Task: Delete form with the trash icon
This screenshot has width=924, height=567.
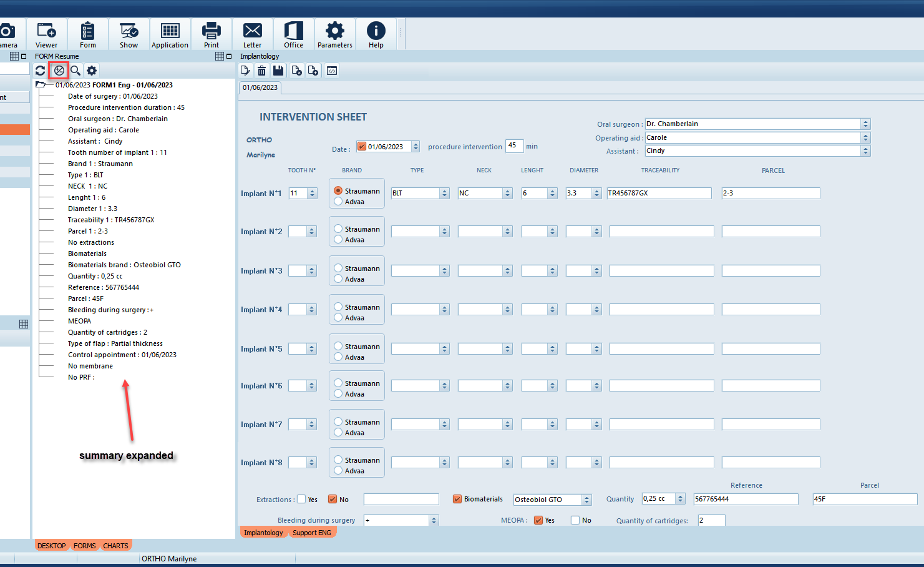Action: (x=262, y=71)
